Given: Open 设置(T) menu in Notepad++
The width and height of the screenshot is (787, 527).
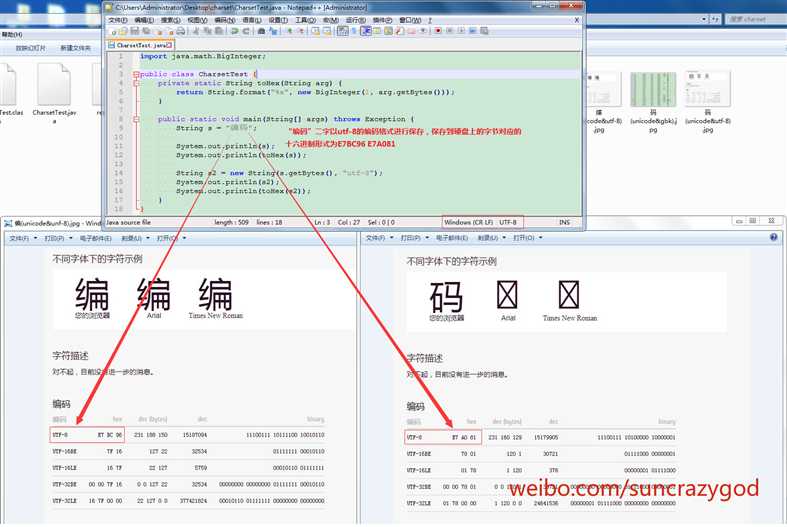Looking at the screenshot, I should [278, 20].
